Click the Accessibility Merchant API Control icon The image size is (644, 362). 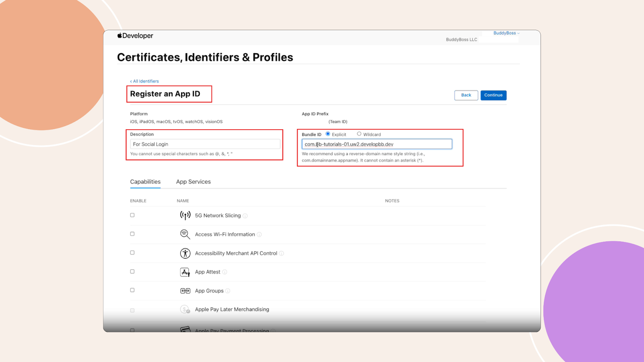coord(185,253)
